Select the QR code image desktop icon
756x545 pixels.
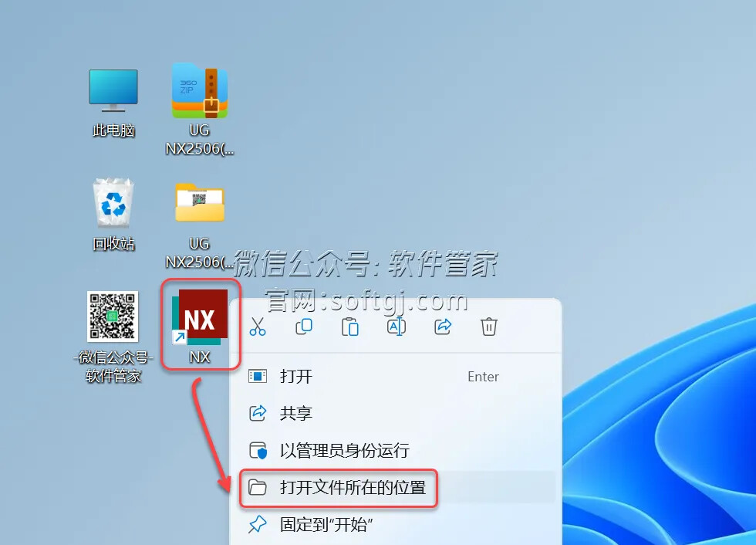pos(113,317)
